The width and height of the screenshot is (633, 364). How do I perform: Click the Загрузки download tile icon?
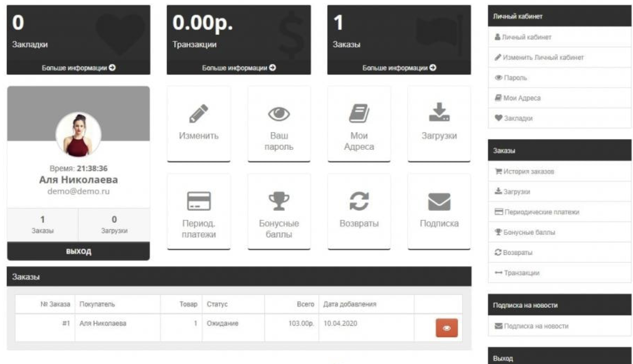[x=439, y=113]
